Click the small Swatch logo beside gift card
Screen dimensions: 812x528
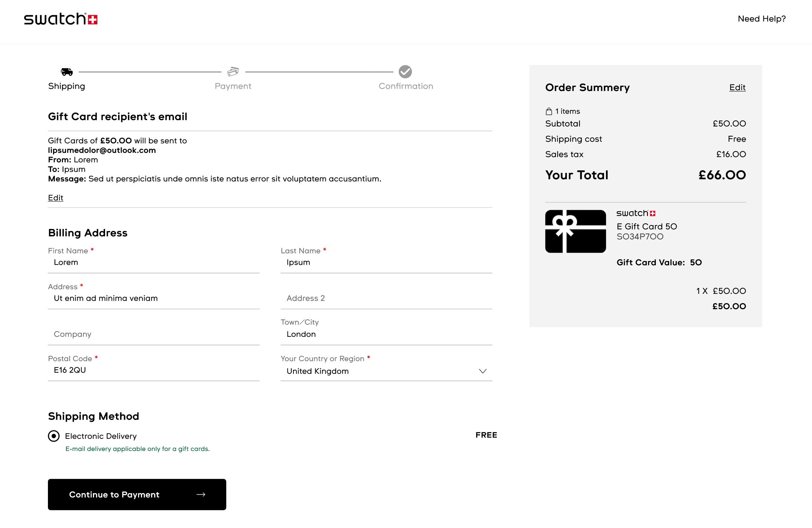636,213
